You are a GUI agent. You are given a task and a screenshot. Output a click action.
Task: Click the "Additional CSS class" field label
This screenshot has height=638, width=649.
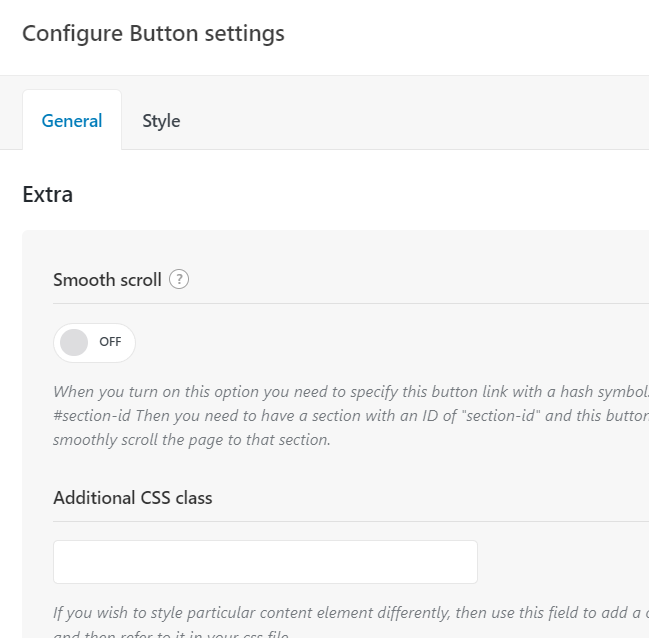point(133,497)
